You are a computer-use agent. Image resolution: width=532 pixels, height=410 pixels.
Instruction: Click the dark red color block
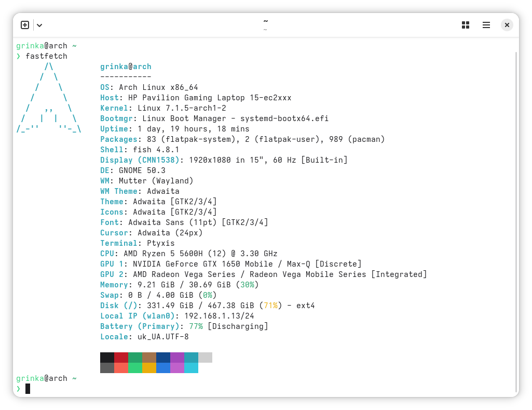[121, 358]
